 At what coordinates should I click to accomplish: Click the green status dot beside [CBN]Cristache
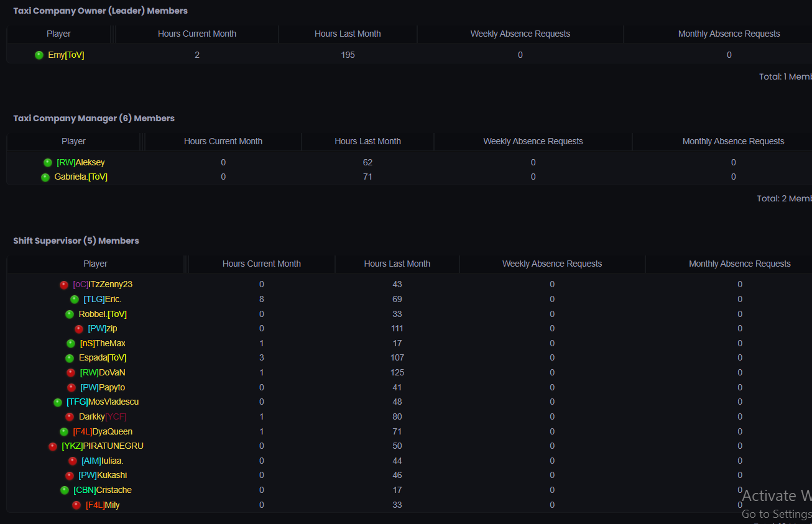tap(65, 490)
